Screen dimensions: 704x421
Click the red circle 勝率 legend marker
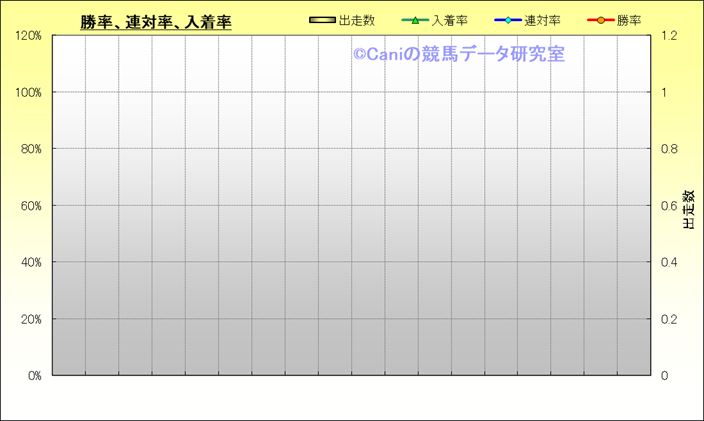click(600, 20)
